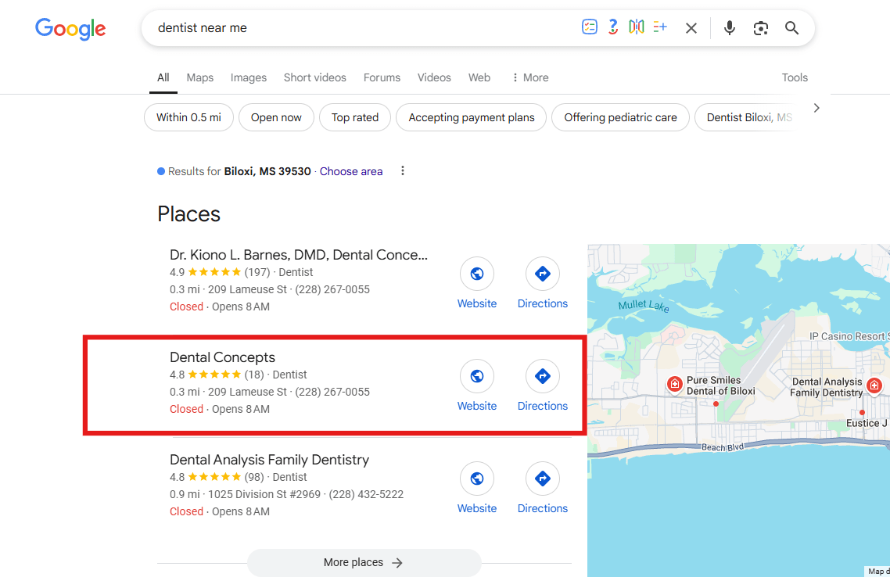Click Website icon for Dental Concepts
Screen dimensions: 890x588
coord(477,376)
